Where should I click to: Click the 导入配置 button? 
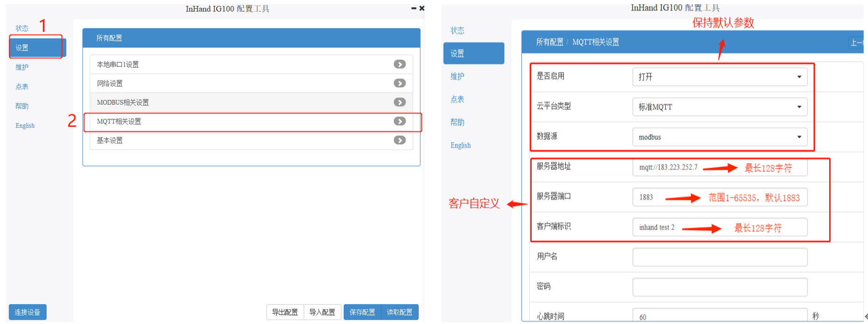click(322, 312)
